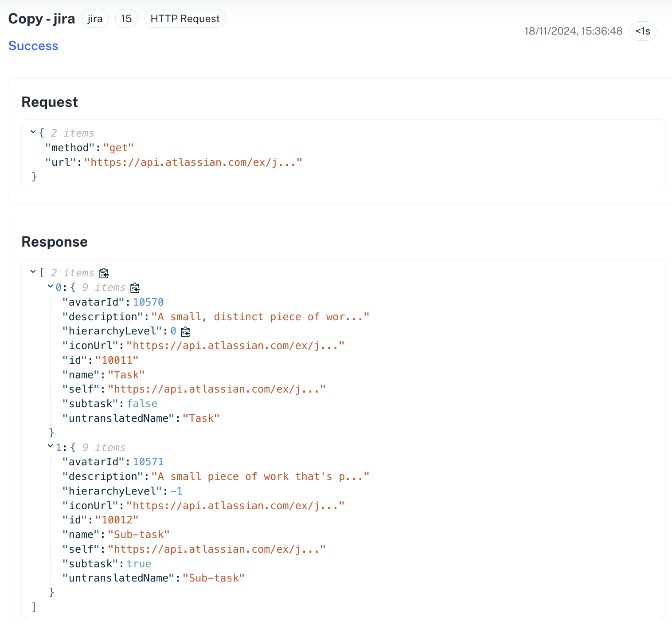Viewport: 672px width, 621px height.
Task: Select the HTTP Request type badge
Action: click(x=185, y=18)
